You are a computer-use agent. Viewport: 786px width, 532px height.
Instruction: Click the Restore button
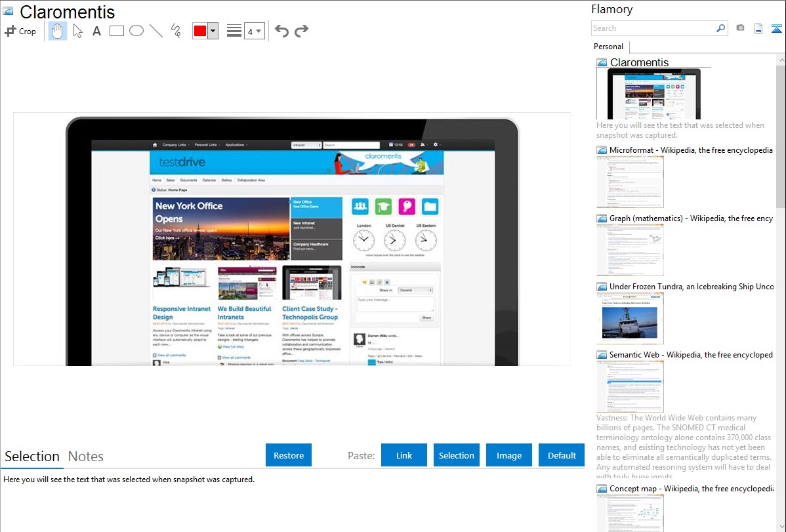pos(289,455)
